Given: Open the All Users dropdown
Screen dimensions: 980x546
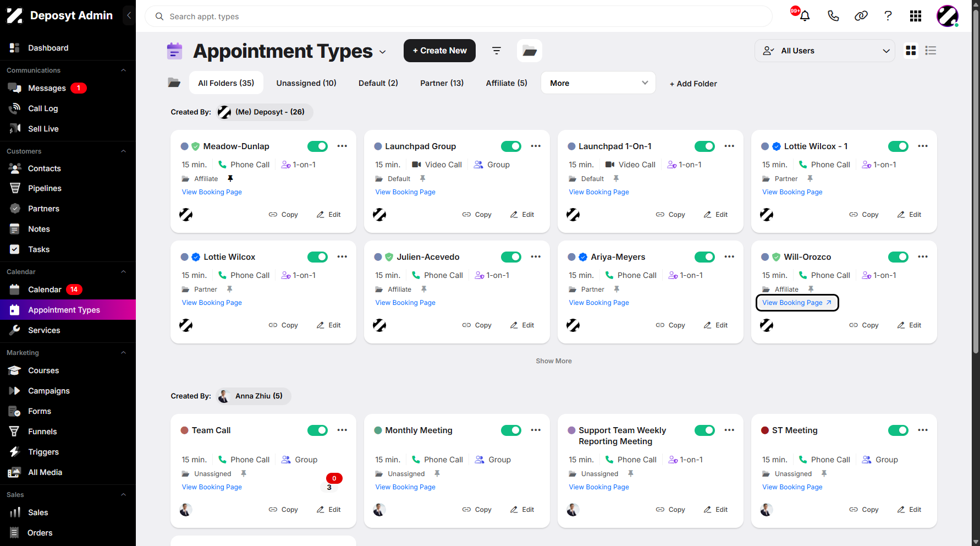Looking at the screenshot, I should (825, 51).
